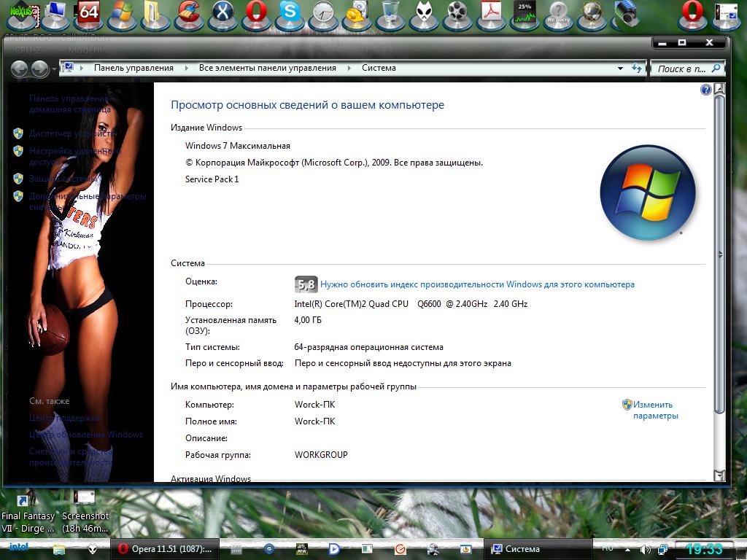Open the RU language indicator
This screenshot has width=747, height=560.
point(608,548)
